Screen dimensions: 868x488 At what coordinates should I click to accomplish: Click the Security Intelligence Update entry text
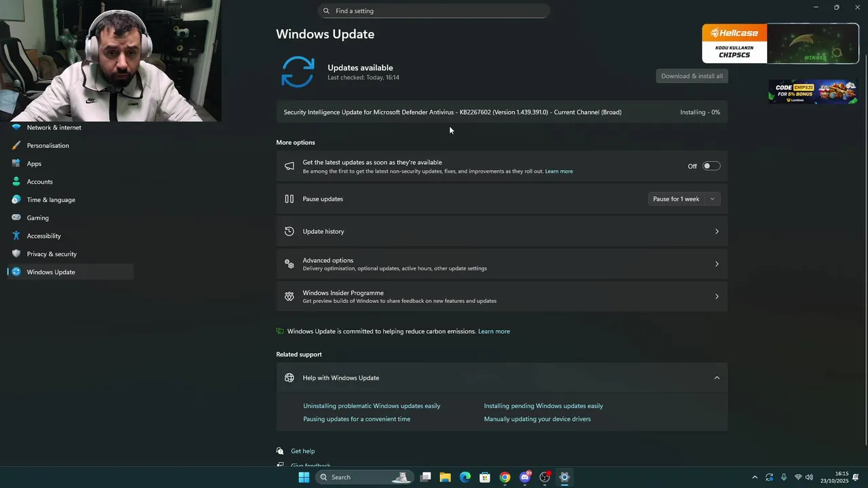[452, 113]
